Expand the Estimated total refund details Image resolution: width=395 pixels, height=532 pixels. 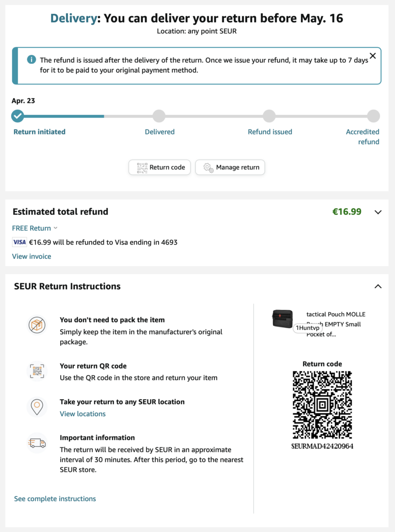pyautogui.click(x=378, y=212)
